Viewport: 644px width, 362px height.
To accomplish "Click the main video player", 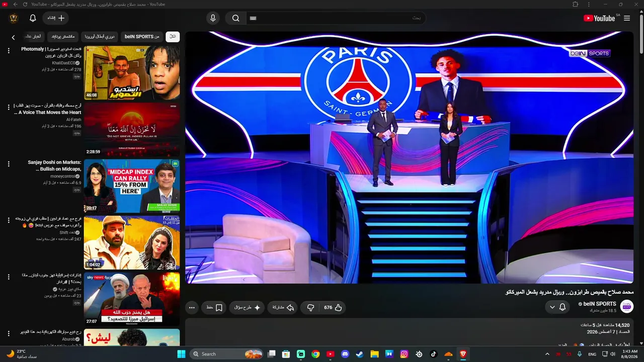I will tap(409, 157).
